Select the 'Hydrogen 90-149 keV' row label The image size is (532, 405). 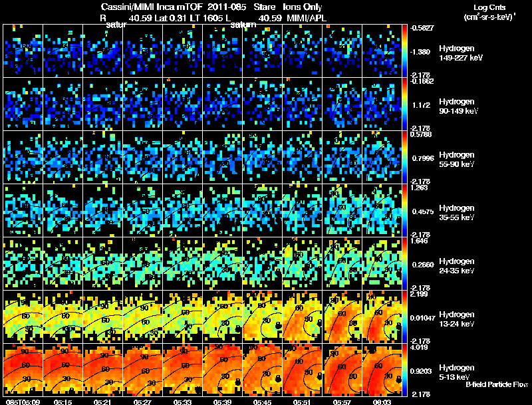pos(458,106)
